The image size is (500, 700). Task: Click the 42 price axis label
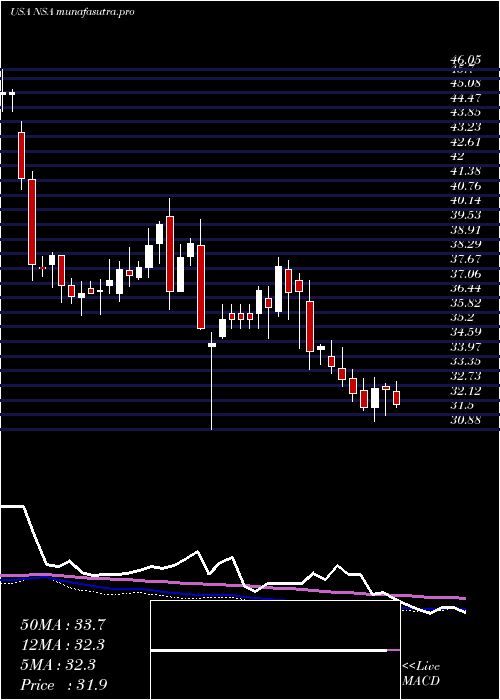click(x=458, y=156)
